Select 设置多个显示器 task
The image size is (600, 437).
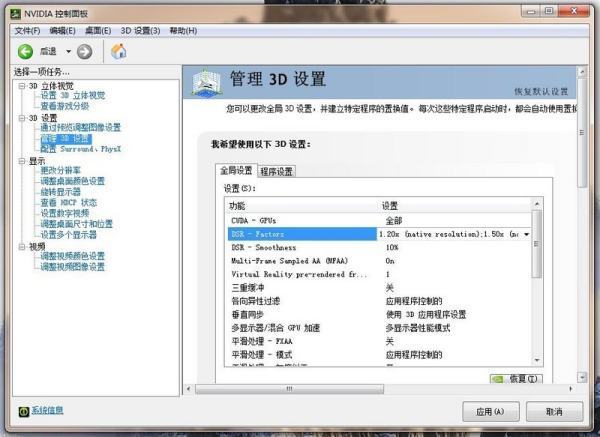click(x=68, y=235)
